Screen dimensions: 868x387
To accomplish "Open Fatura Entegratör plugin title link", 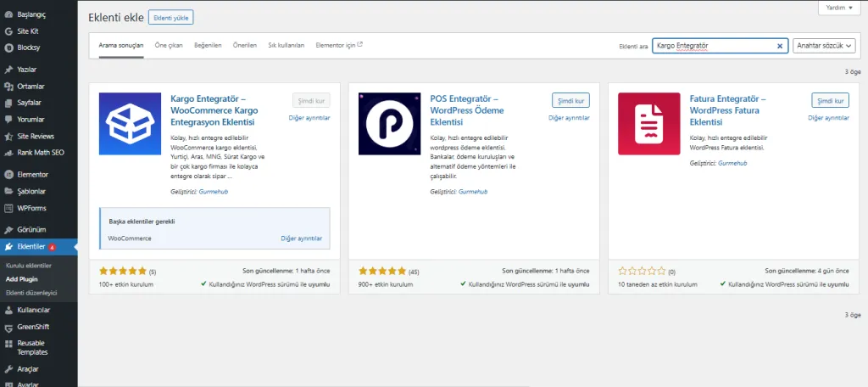I will coord(728,110).
